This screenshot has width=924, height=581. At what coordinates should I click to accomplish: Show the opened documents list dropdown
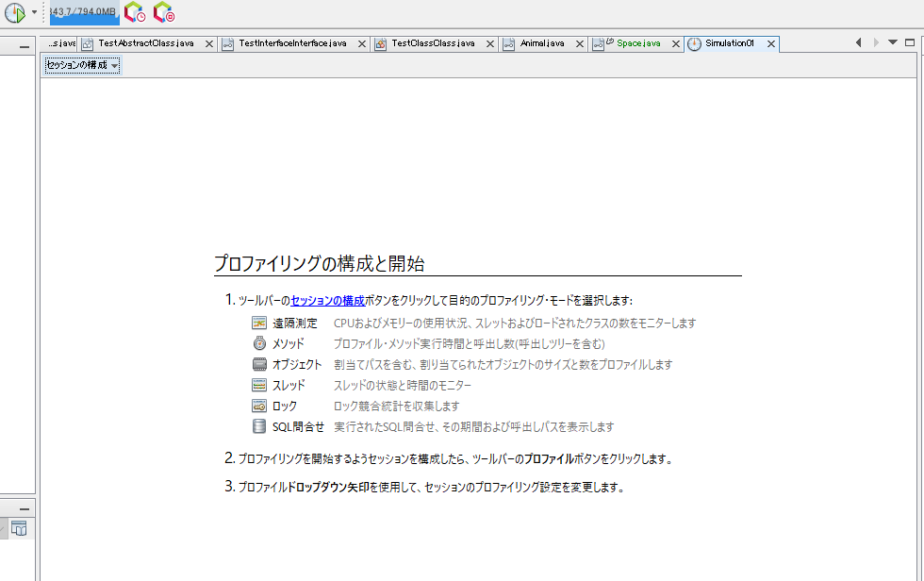click(x=893, y=42)
